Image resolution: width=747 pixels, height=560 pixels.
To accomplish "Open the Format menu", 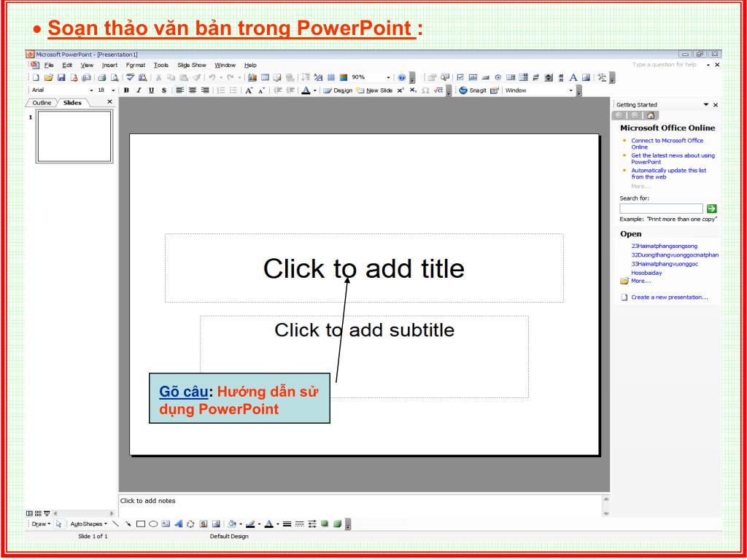I will (136, 65).
